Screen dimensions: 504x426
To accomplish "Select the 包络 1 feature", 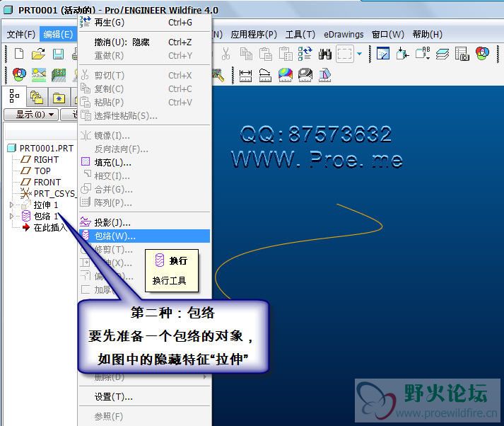I will coord(46,217).
